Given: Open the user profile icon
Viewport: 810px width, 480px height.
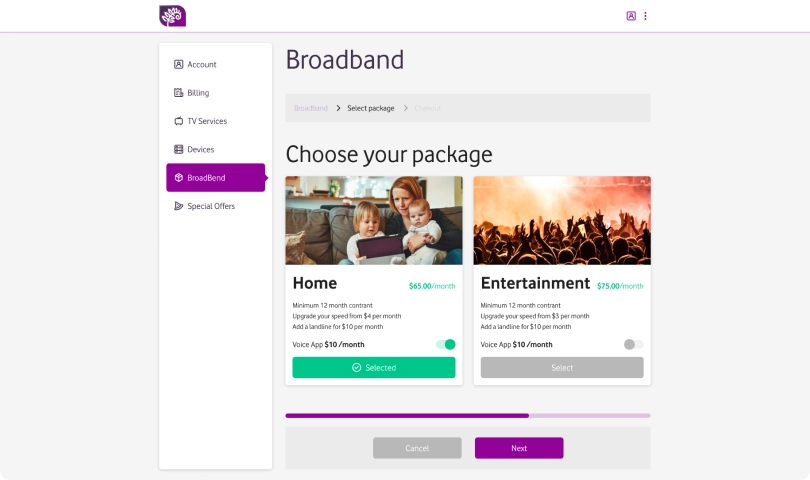Looking at the screenshot, I should pos(631,16).
